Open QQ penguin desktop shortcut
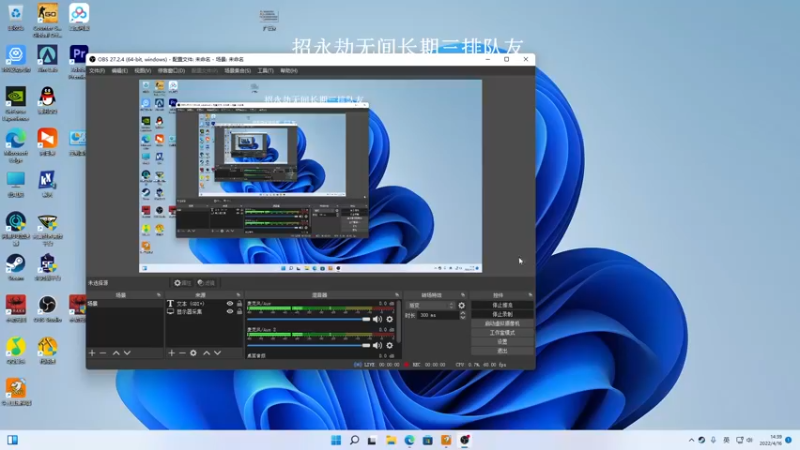The width and height of the screenshot is (800, 450). [47, 100]
